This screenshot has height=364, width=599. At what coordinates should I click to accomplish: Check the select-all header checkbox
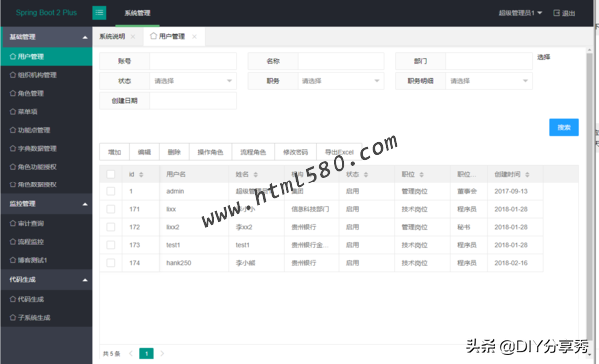tap(111, 174)
